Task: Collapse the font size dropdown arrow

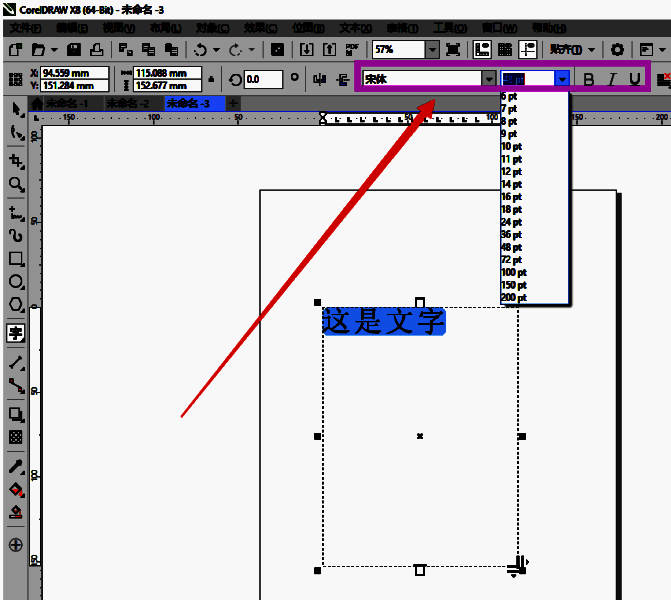Action: [x=563, y=79]
